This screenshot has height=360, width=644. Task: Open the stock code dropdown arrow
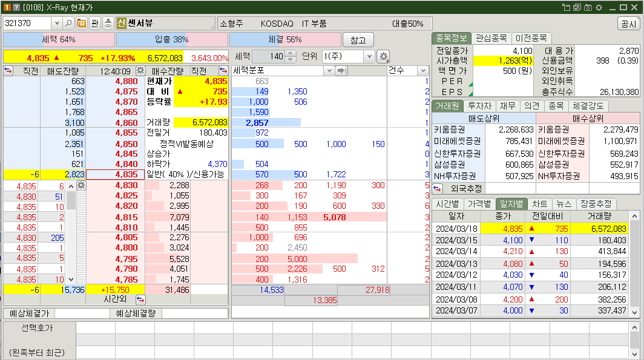point(57,24)
